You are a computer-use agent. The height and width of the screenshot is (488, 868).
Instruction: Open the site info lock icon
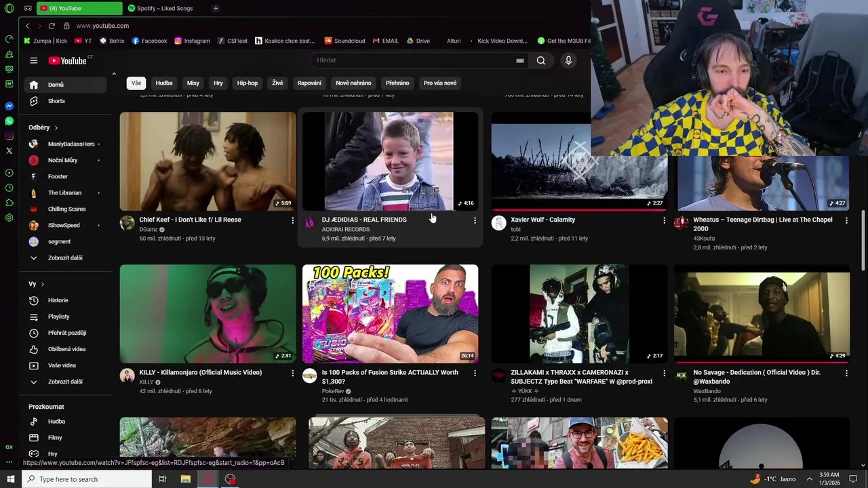[x=66, y=26]
